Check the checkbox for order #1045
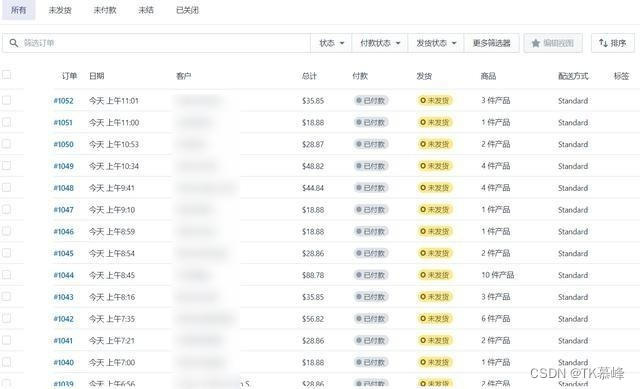Viewport: 640px width, 389px height. pyautogui.click(x=7, y=253)
